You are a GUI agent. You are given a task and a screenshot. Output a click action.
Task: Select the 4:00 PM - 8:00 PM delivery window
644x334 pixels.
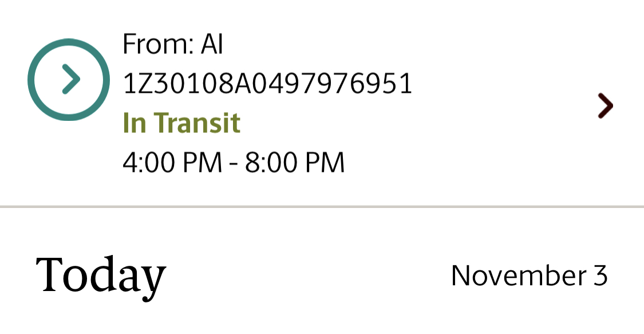(234, 162)
